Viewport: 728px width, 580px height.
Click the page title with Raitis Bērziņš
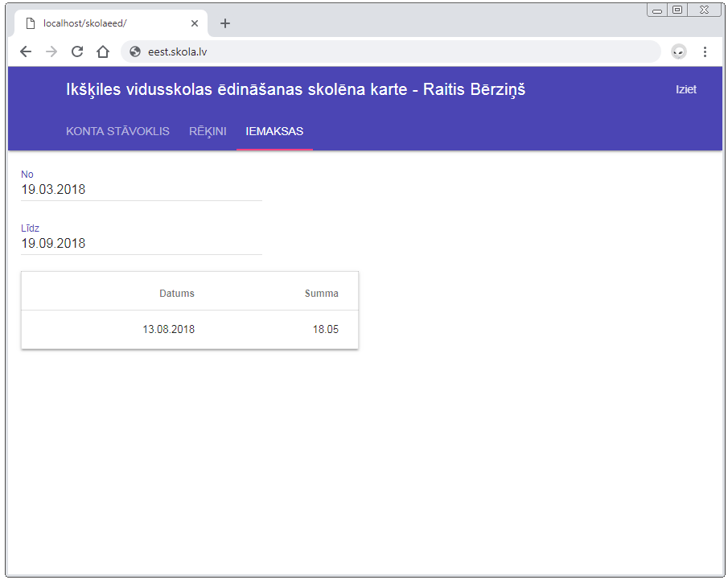coord(296,89)
